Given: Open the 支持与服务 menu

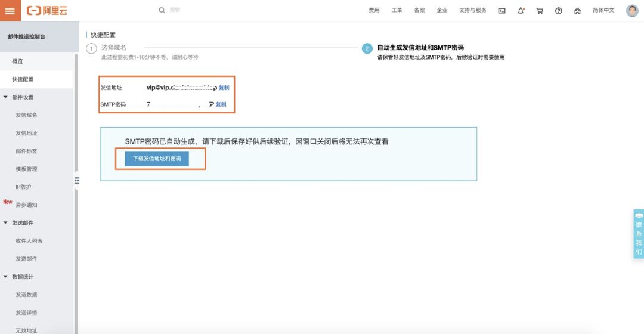Looking at the screenshot, I should pyautogui.click(x=473, y=10).
